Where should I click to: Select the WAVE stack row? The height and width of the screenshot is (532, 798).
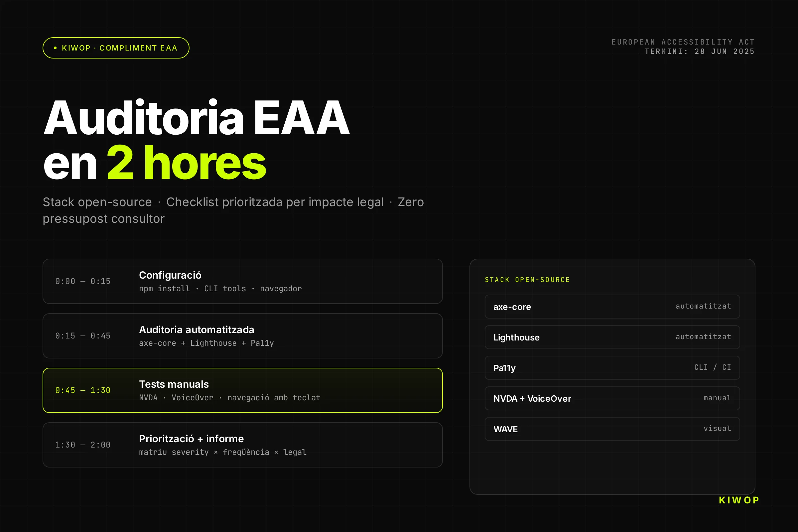(612, 429)
